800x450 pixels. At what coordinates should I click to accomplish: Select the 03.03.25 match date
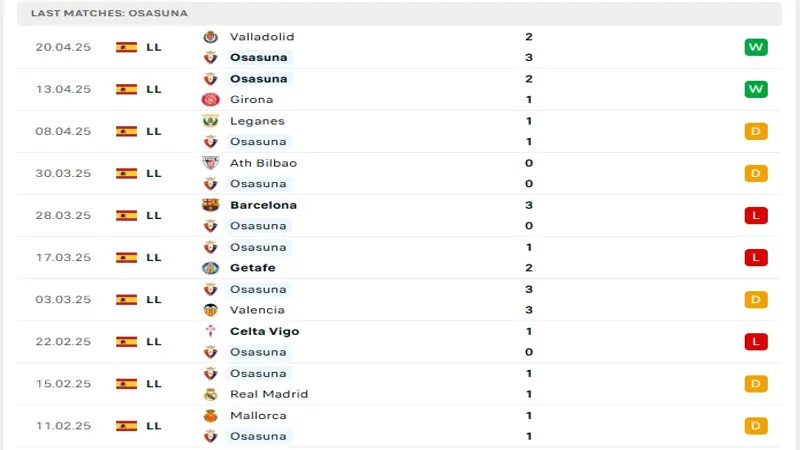[63, 299]
